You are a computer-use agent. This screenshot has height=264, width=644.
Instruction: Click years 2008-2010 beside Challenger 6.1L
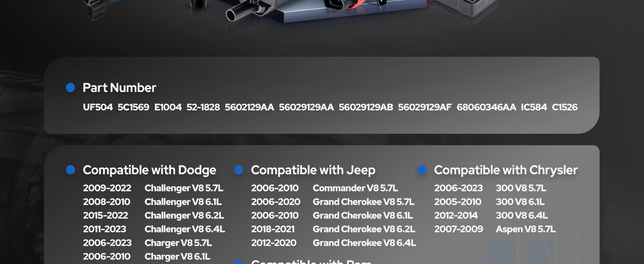(106, 202)
